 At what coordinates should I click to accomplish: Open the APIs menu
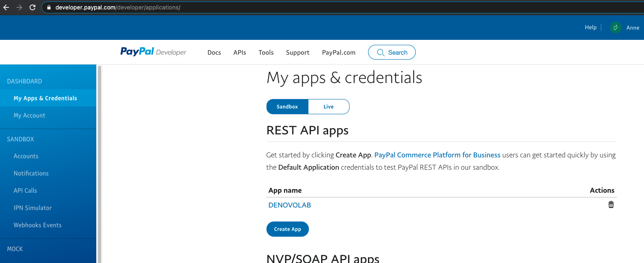[x=240, y=52]
